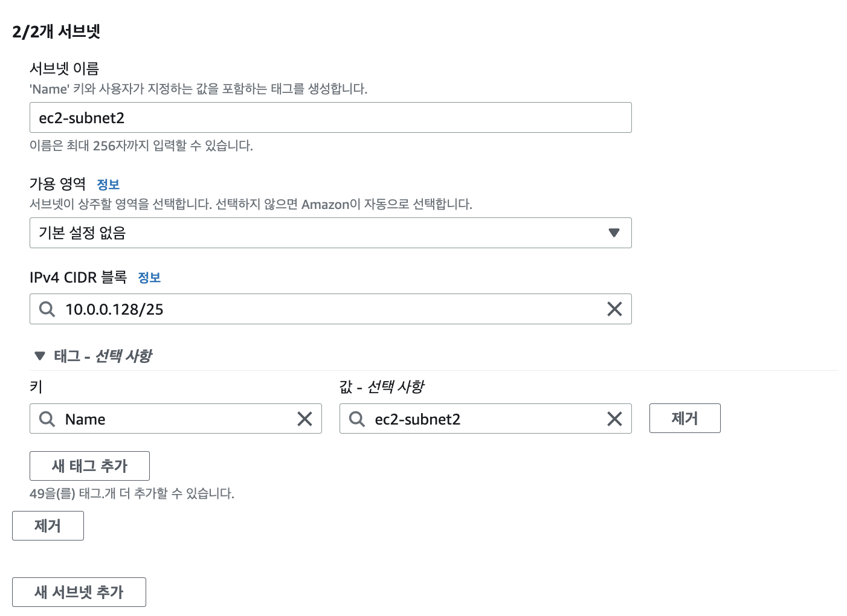The width and height of the screenshot is (847, 616).
Task: Click the 태그 - 선택 사항 header label
Action: [x=103, y=356]
